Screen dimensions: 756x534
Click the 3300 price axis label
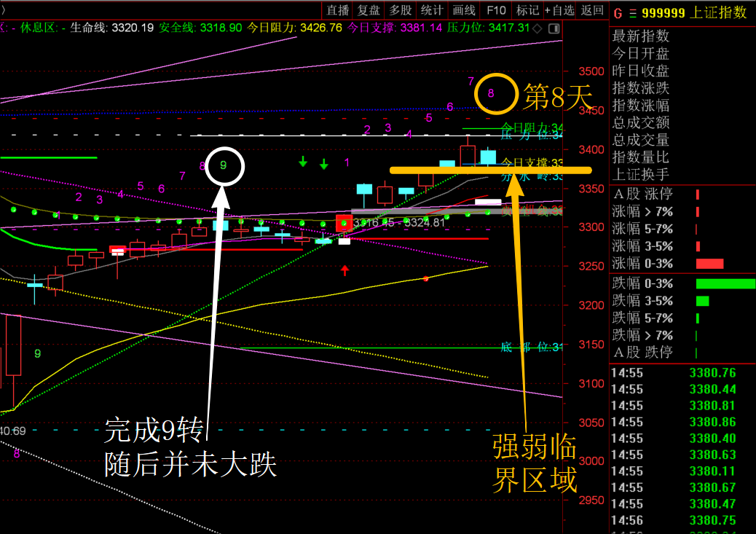591,227
